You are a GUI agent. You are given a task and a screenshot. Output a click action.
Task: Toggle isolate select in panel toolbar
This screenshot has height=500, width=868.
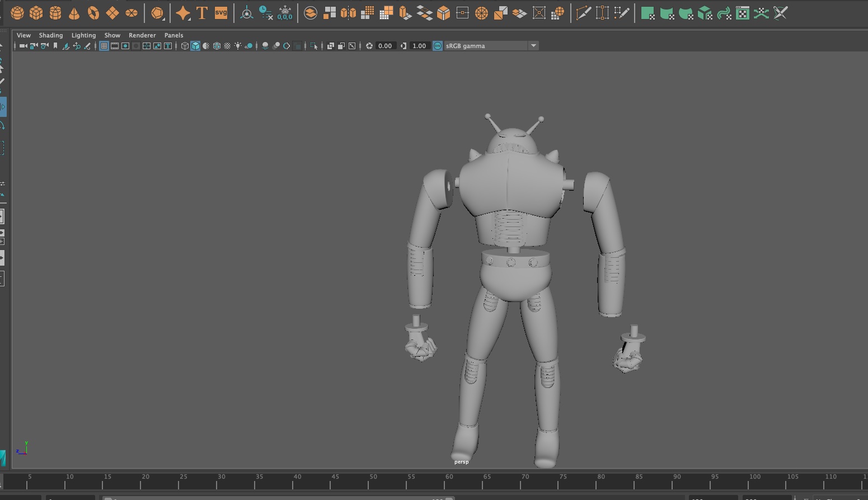coord(314,46)
